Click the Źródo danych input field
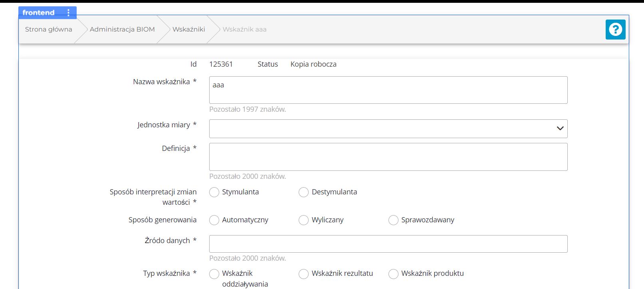The height and width of the screenshot is (289, 644). click(x=388, y=244)
